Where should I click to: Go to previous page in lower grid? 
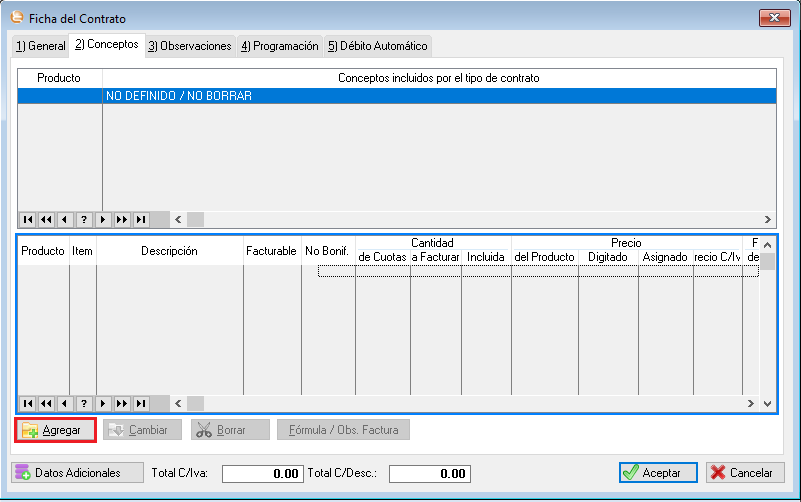tap(46, 403)
